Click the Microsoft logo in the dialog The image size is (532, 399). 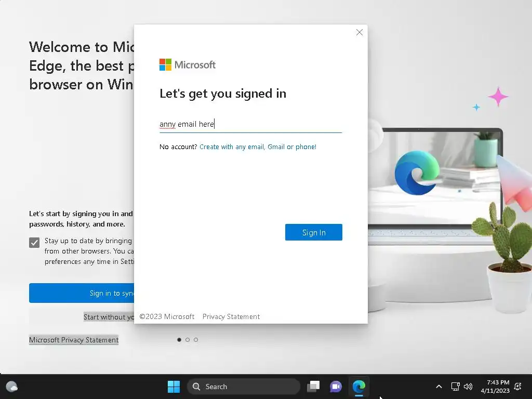pos(187,64)
